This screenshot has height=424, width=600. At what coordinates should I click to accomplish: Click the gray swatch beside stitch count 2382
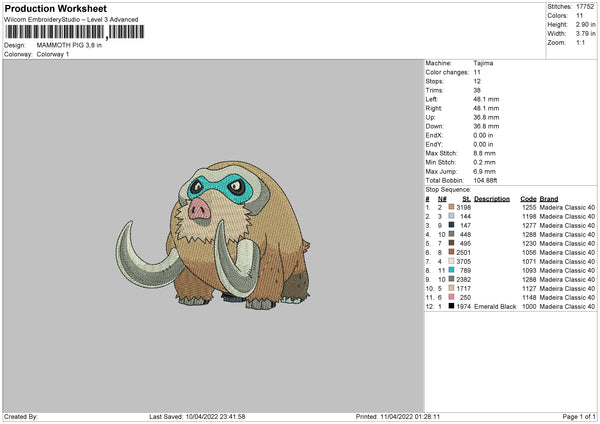(x=451, y=279)
